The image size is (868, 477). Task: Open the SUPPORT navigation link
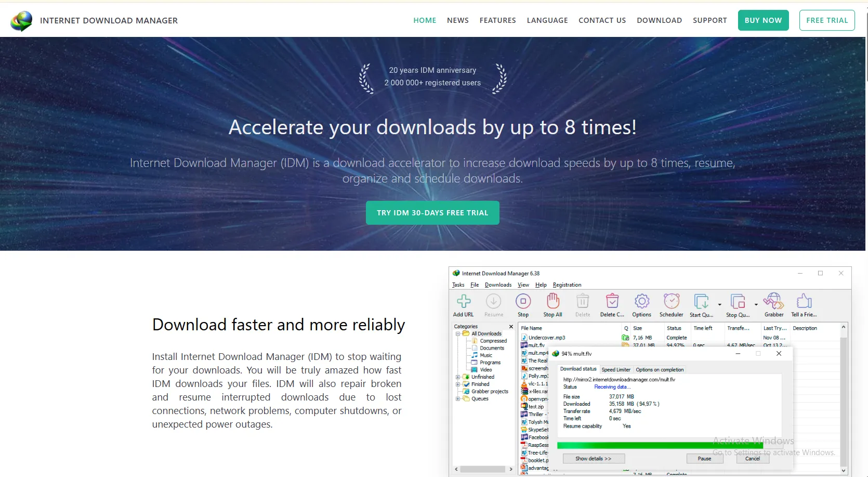click(710, 20)
